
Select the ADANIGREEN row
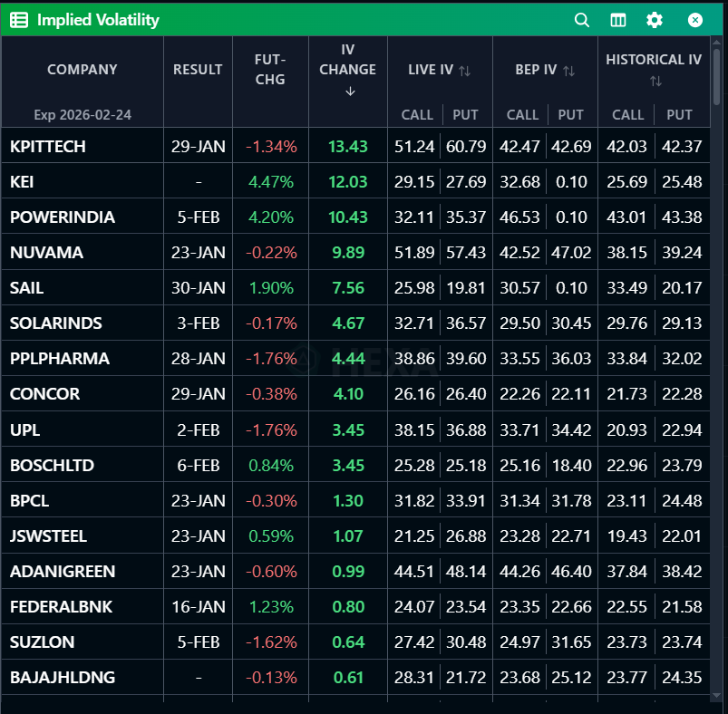pos(355,571)
